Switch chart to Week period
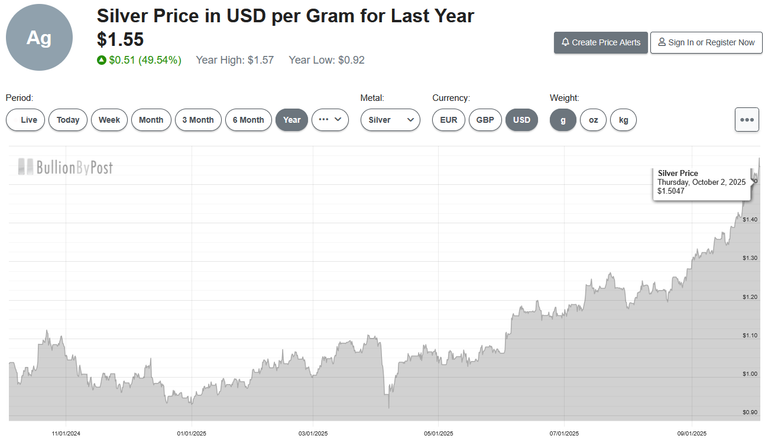 coord(109,120)
